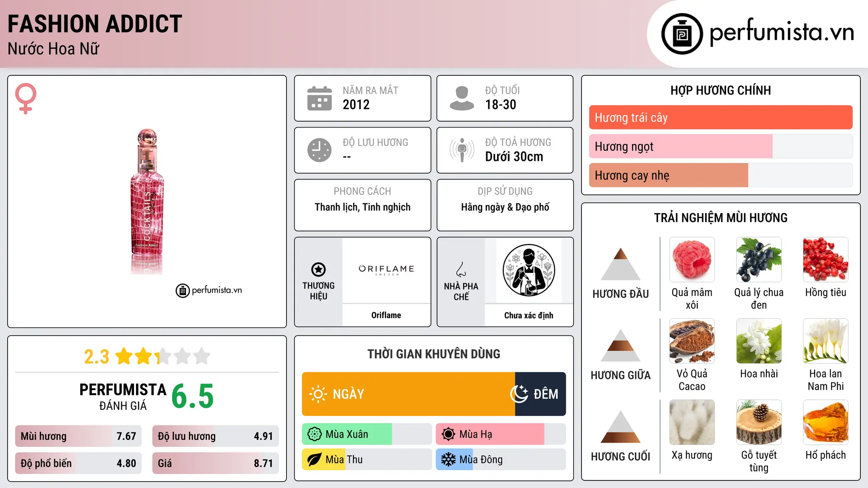Image resolution: width=868 pixels, height=488 pixels.
Task: Select the Gỗ tuyết tùng note image
Action: click(x=759, y=422)
